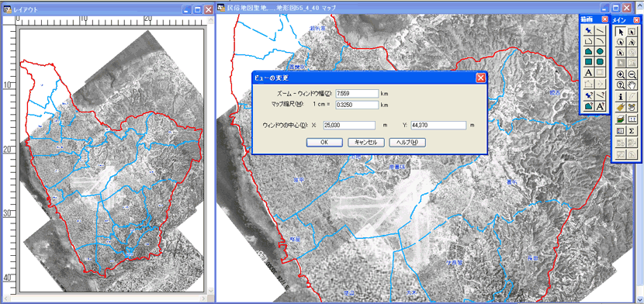This screenshot has height=304, width=644.
Task: Select the Symbol pushpin drawing tool
Action: [589, 30]
